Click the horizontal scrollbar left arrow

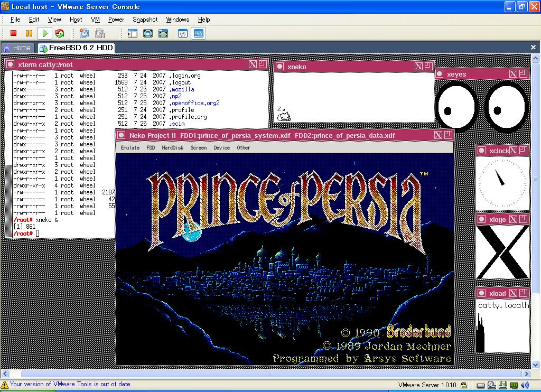point(5,374)
